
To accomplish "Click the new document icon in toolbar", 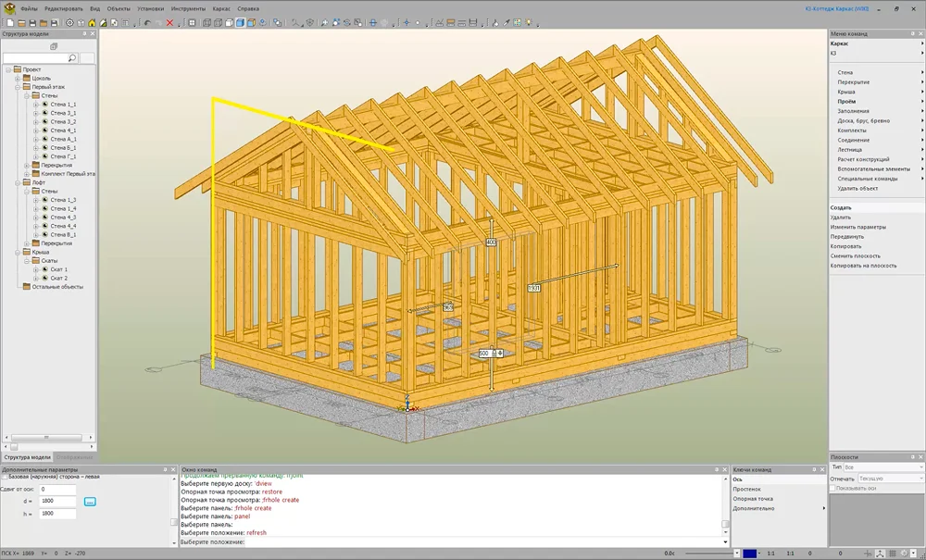I will click(x=10, y=22).
